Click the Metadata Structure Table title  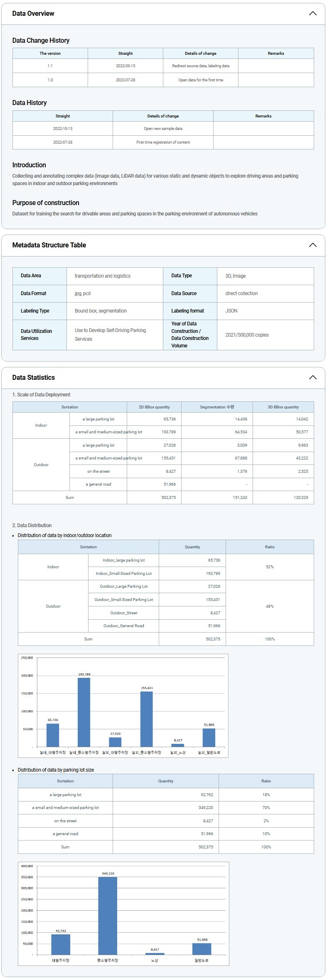(x=49, y=245)
